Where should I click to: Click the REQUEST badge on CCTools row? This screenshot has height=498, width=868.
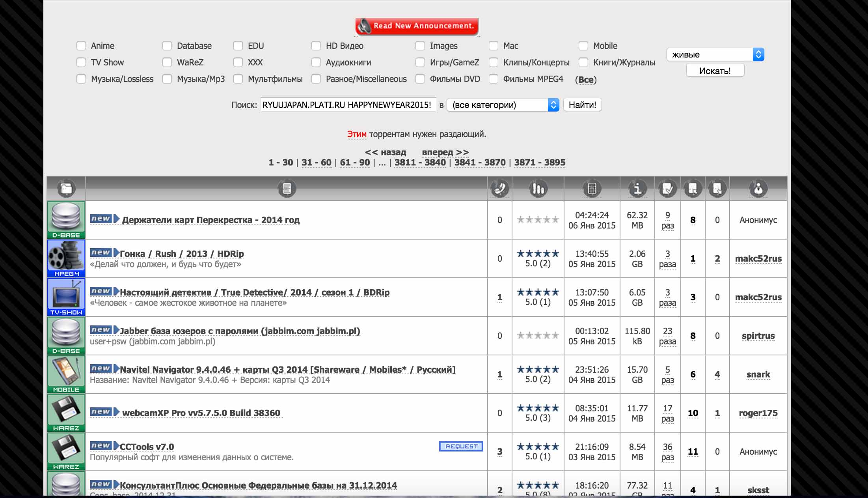pyautogui.click(x=461, y=446)
